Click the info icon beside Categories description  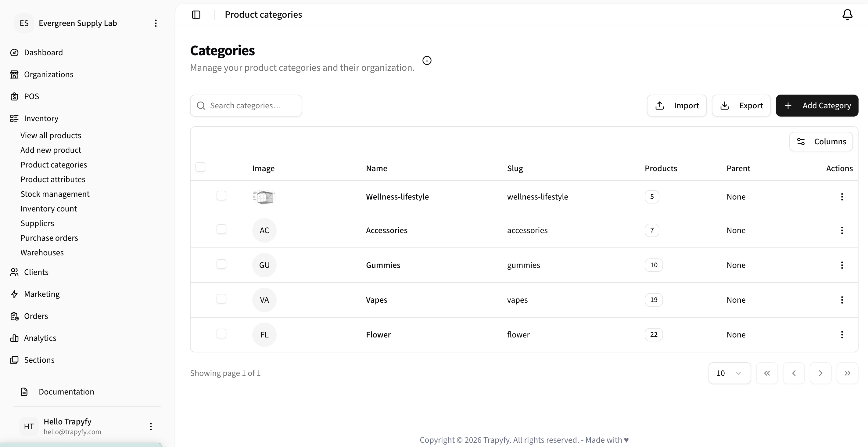(x=427, y=60)
